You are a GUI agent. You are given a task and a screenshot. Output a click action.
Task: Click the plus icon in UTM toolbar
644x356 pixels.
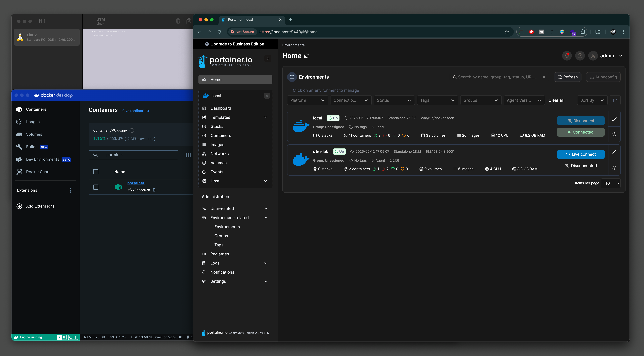90,21
